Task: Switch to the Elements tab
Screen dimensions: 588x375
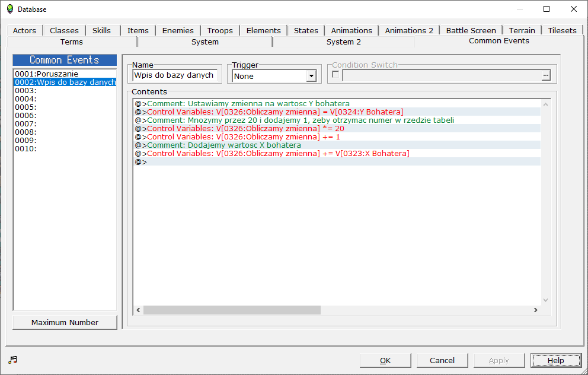Action: [x=263, y=30]
